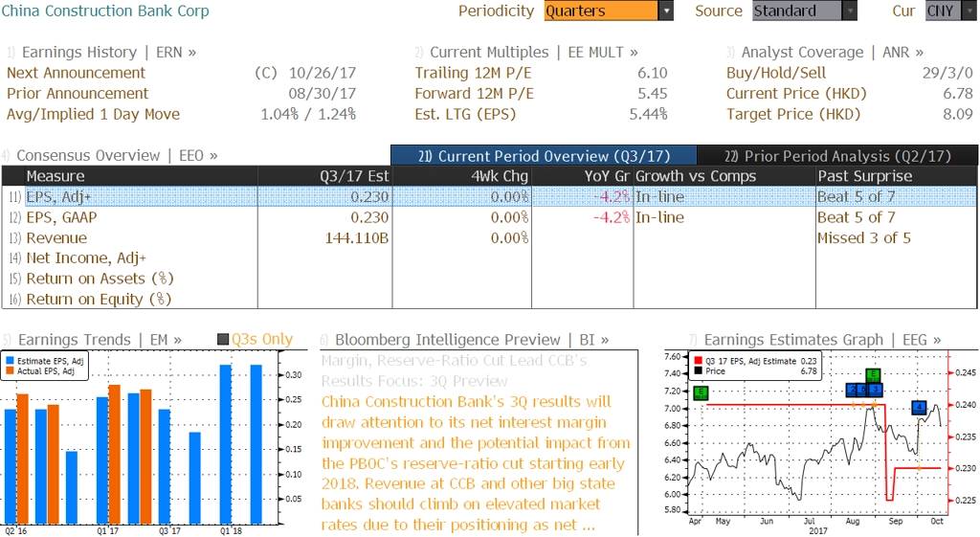Click the 5.45 forward P/E value

[x=653, y=93]
